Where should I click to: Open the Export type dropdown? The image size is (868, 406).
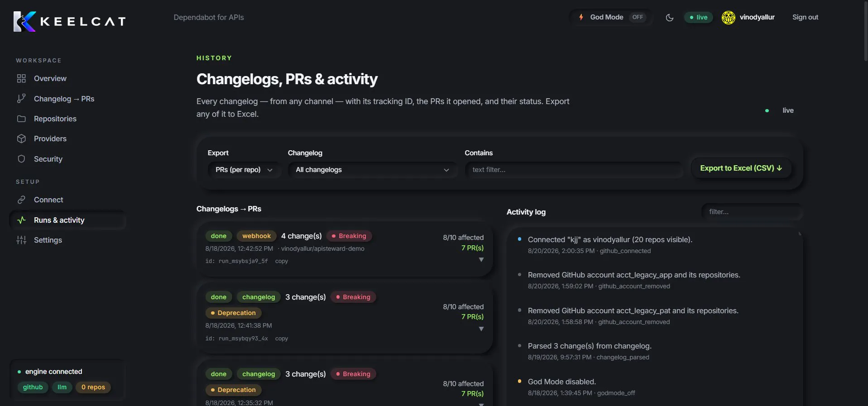[x=244, y=170]
